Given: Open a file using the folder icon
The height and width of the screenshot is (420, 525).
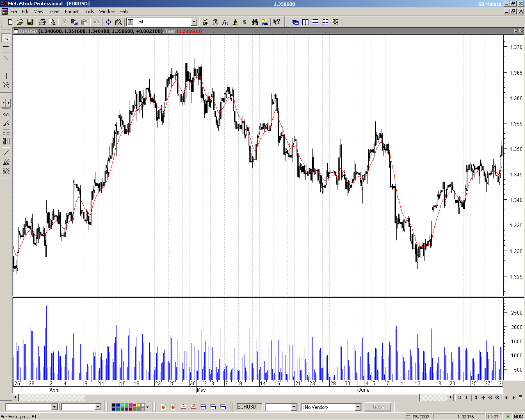Looking at the screenshot, I should point(20,22).
